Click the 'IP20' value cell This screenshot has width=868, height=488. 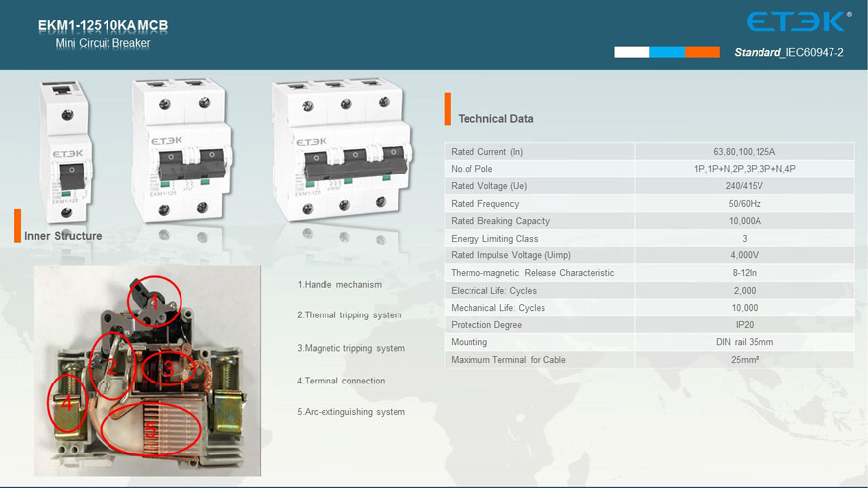[745, 325]
